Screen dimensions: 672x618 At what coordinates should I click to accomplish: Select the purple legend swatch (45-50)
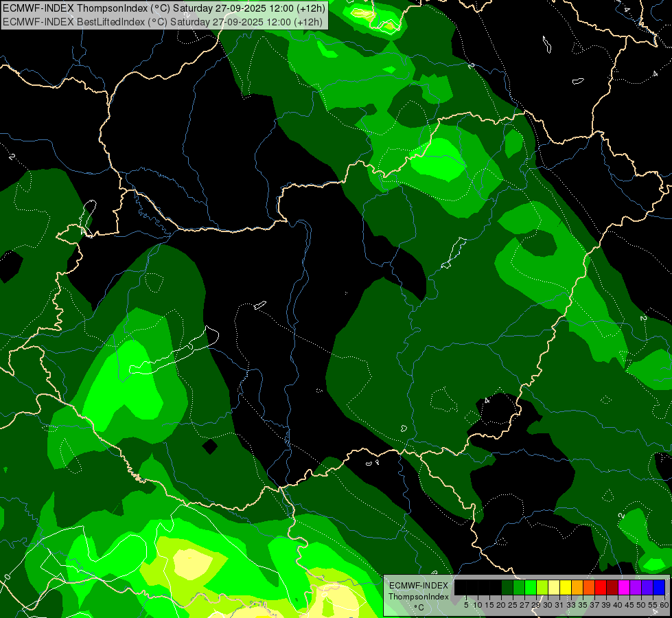[x=635, y=587]
